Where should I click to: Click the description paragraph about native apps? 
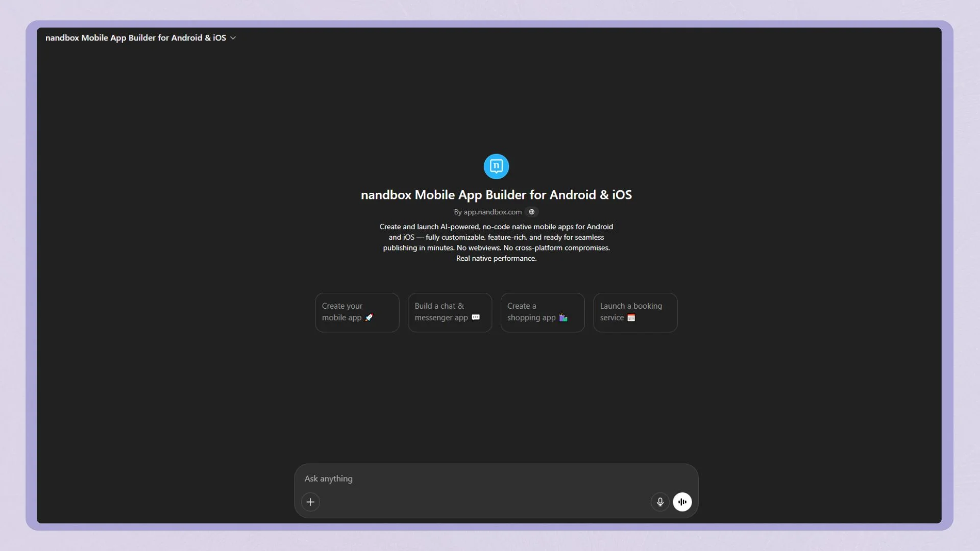(x=496, y=242)
